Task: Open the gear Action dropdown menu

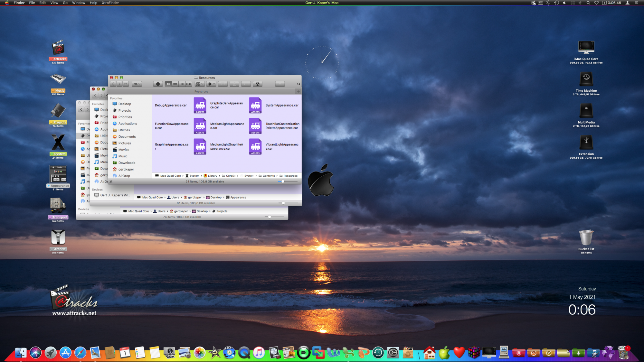Action: coord(211,84)
